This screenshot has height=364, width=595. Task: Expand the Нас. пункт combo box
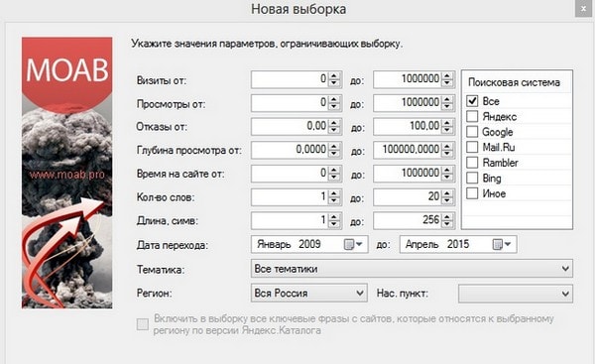516,294
